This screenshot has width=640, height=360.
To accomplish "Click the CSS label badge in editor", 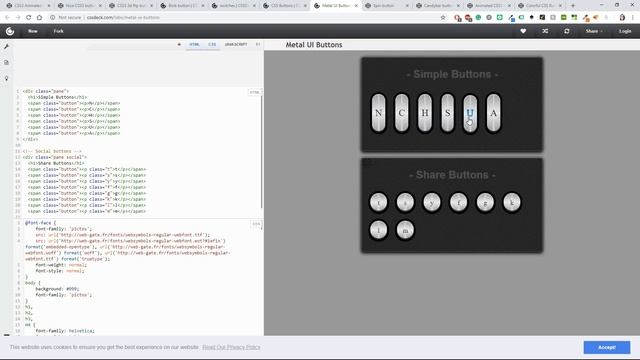I will pyautogui.click(x=256, y=224).
